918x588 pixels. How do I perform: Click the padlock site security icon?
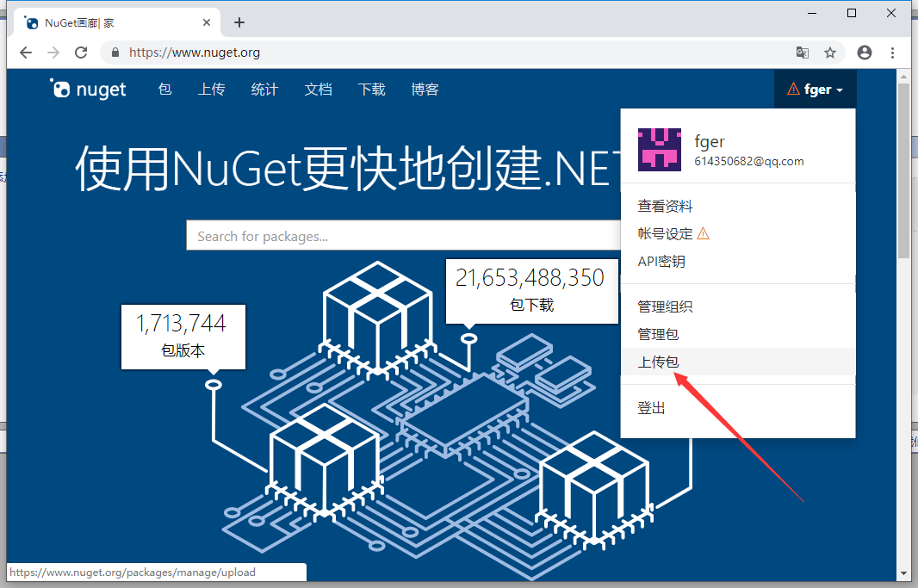point(115,53)
